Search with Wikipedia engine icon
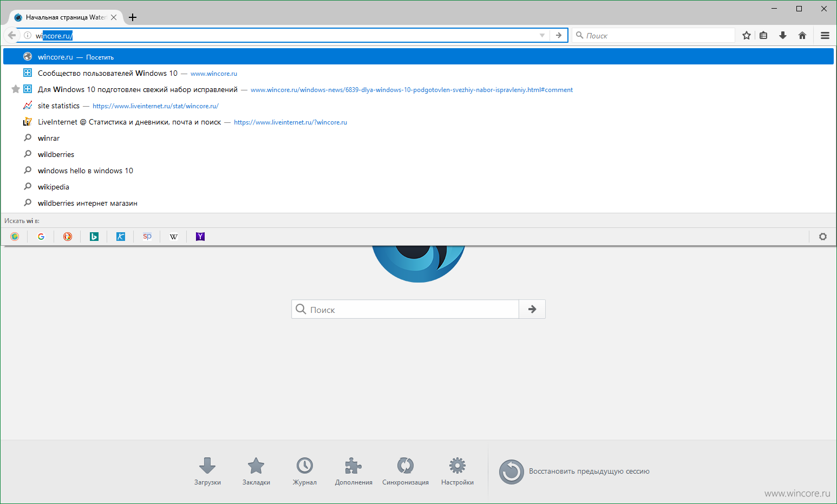 pos(174,237)
